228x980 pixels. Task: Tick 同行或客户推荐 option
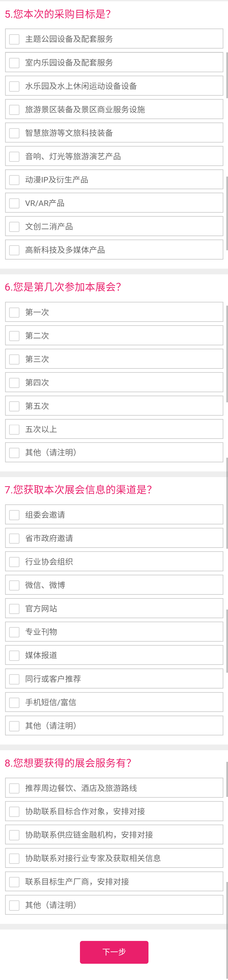pos(114,679)
